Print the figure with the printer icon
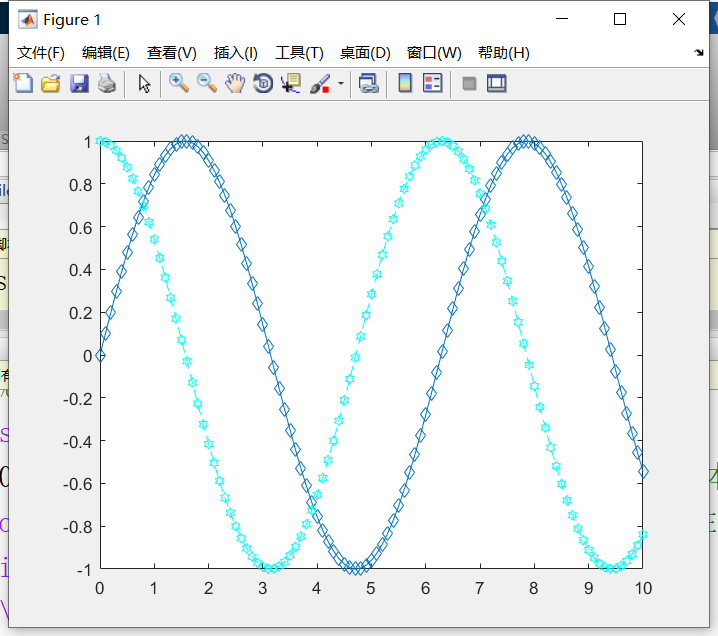 pyautogui.click(x=106, y=83)
